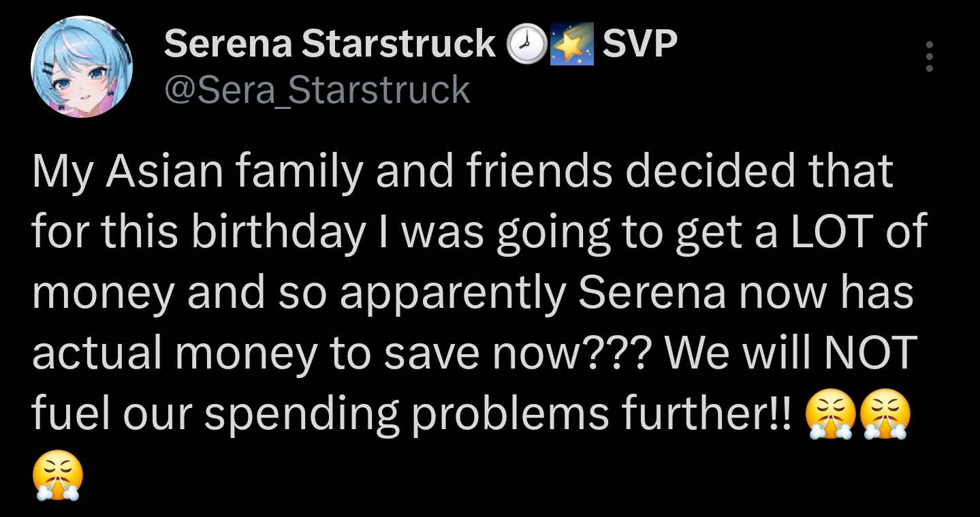Open the three-dot more options menu
This screenshot has height=517, width=980.
pyautogui.click(x=929, y=57)
